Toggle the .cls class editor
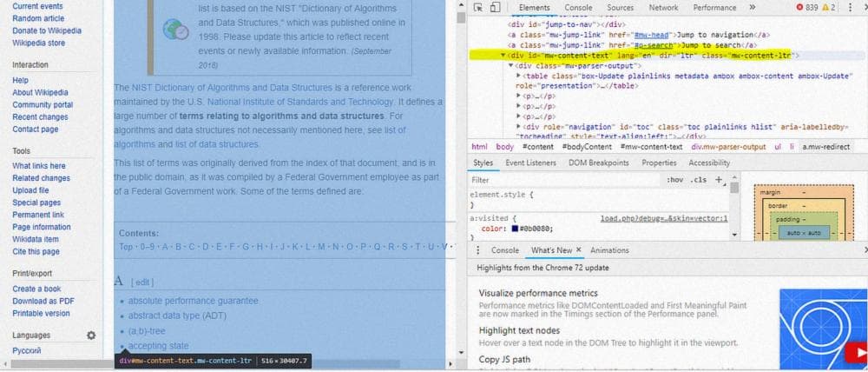 coord(699,180)
